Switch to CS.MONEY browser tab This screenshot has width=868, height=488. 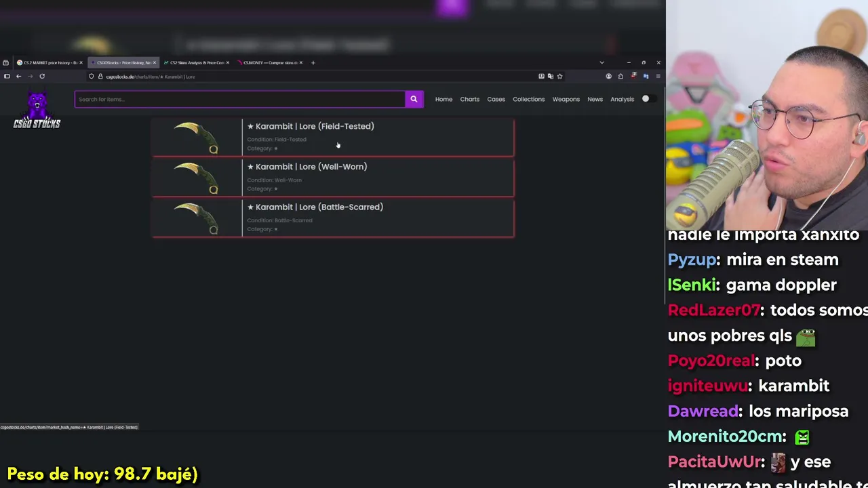(270, 62)
